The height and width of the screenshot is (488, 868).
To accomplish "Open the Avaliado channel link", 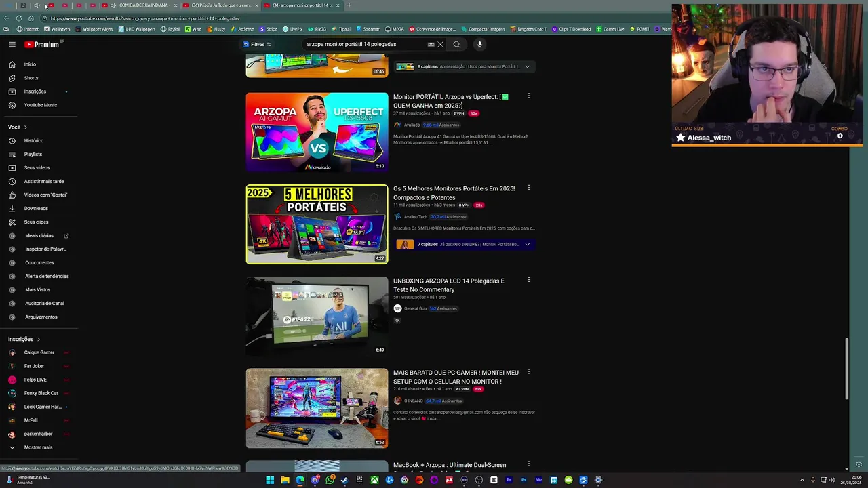I will tap(412, 125).
